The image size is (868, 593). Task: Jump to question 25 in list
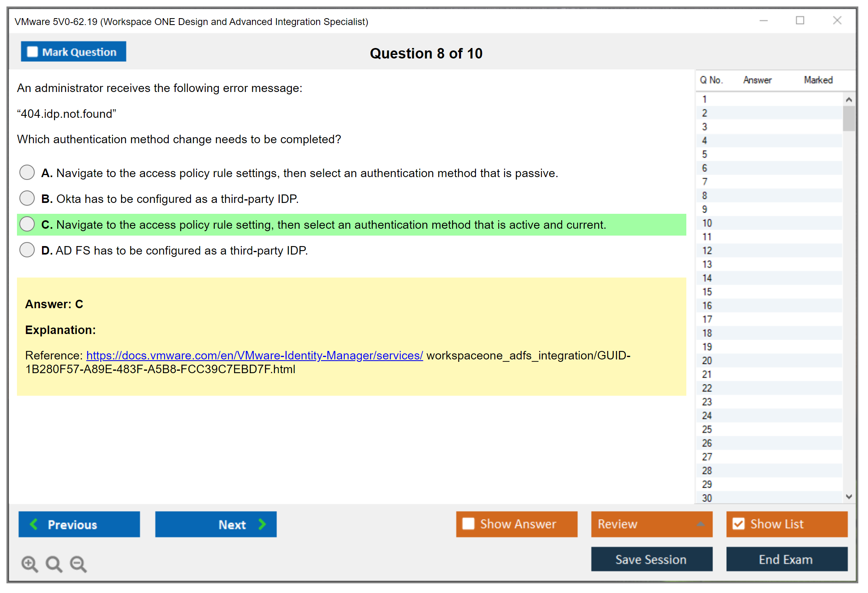(x=707, y=429)
